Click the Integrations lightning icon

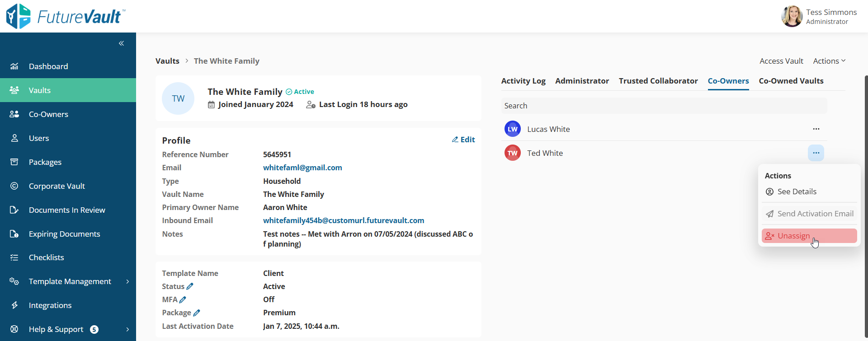(x=14, y=305)
